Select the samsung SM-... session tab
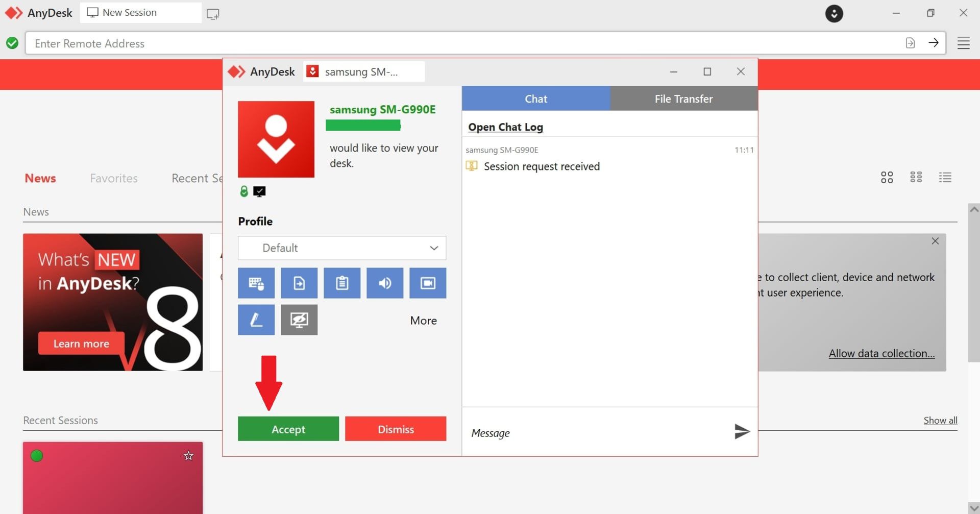The height and width of the screenshot is (514, 980). [x=363, y=72]
